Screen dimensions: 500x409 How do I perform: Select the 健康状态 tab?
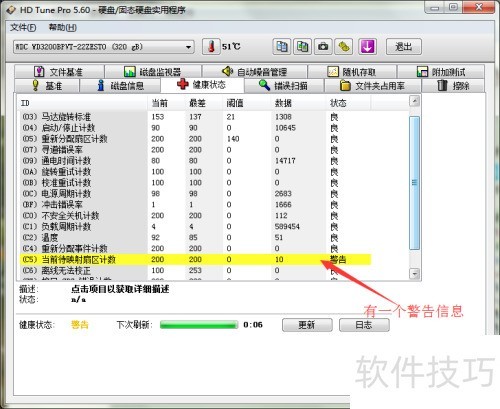point(202,85)
